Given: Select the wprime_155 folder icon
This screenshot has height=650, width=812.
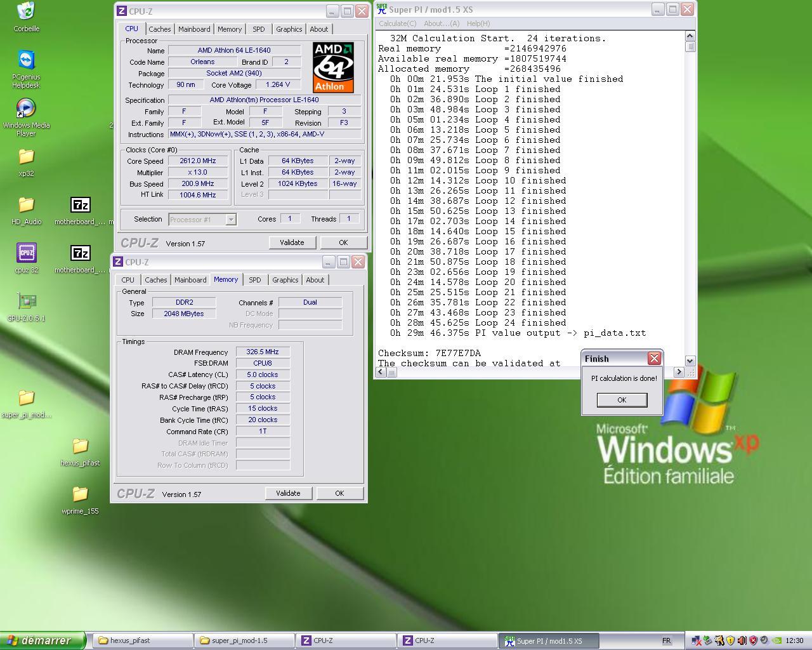Looking at the screenshot, I should pos(80,494).
